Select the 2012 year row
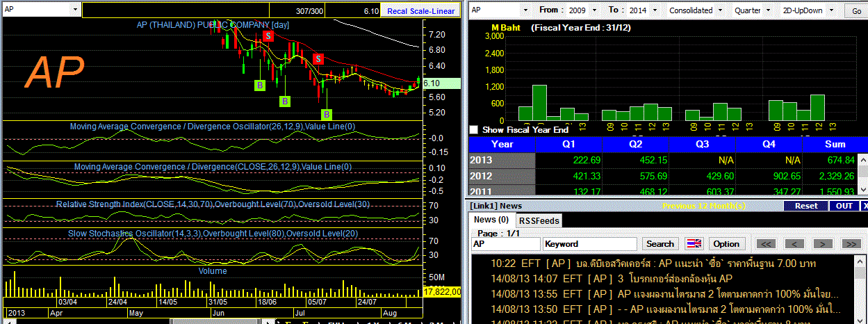The image size is (868, 324). (x=502, y=175)
